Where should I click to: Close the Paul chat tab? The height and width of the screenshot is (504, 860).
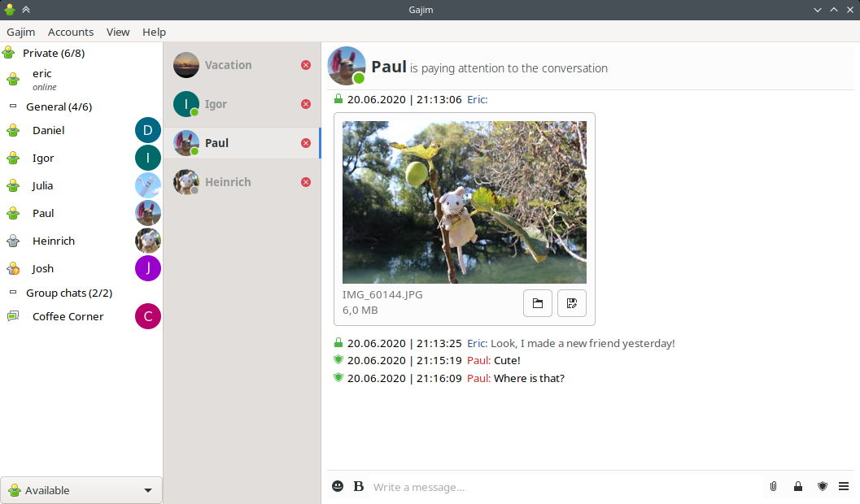[306, 143]
